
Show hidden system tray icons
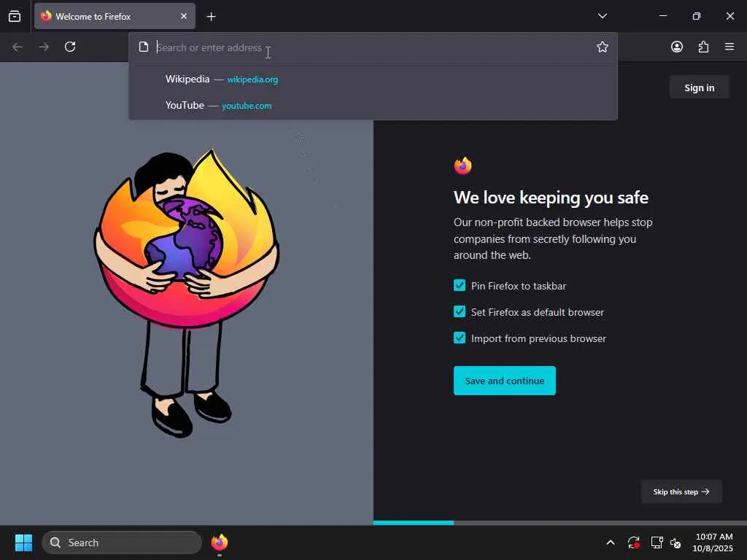[611, 542]
